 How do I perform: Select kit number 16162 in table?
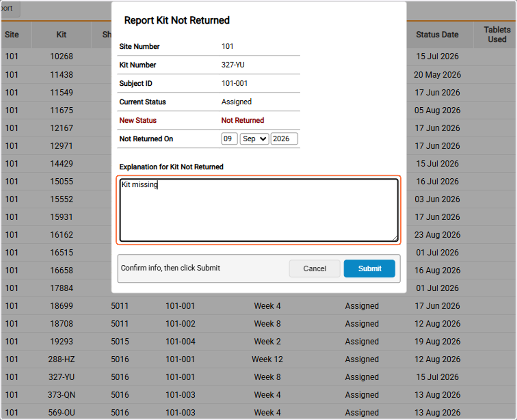(62, 235)
